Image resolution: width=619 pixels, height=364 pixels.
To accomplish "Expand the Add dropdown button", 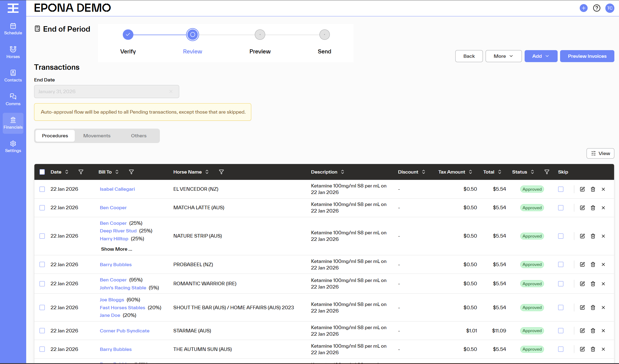I will pos(541,56).
